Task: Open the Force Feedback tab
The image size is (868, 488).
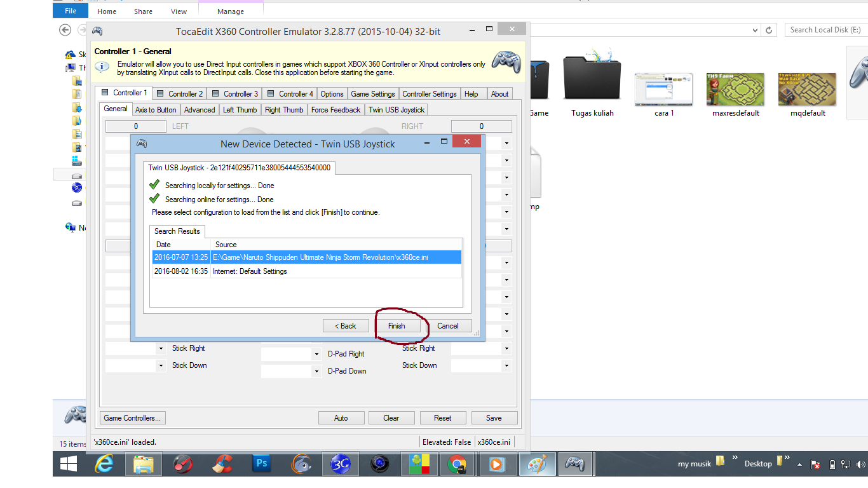Action: pyautogui.click(x=336, y=109)
